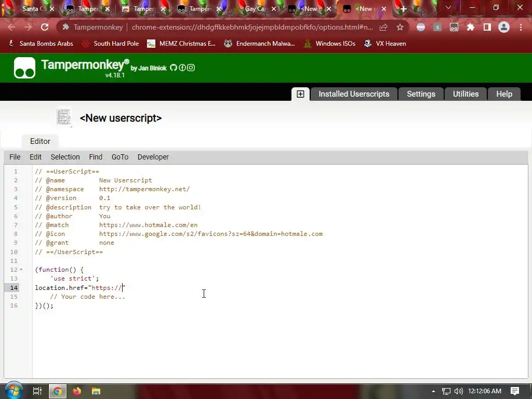The width and height of the screenshot is (532, 399).
Task: Open Chrome from the taskbar
Action: (x=58, y=391)
